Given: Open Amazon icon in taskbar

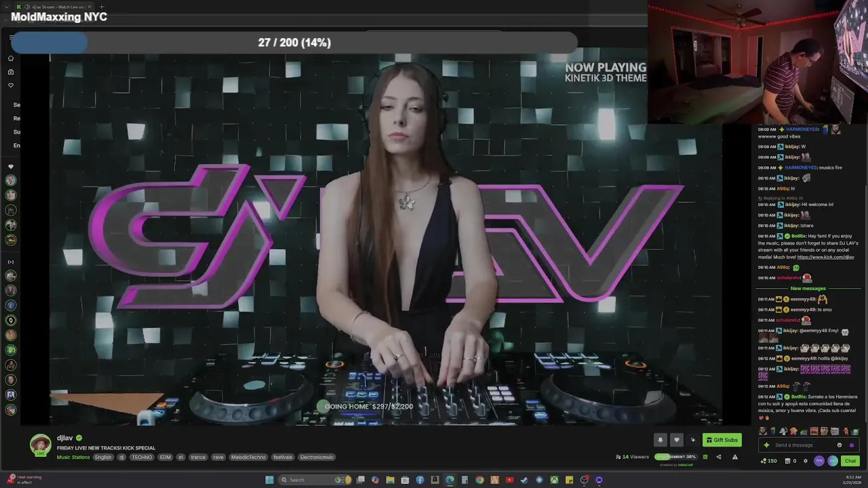Looking at the screenshot, I should 435,480.
